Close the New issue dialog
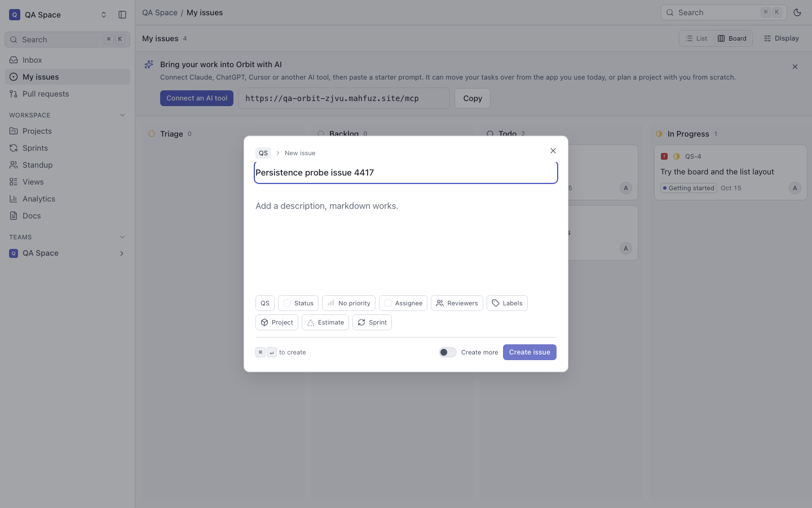 click(553, 151)
